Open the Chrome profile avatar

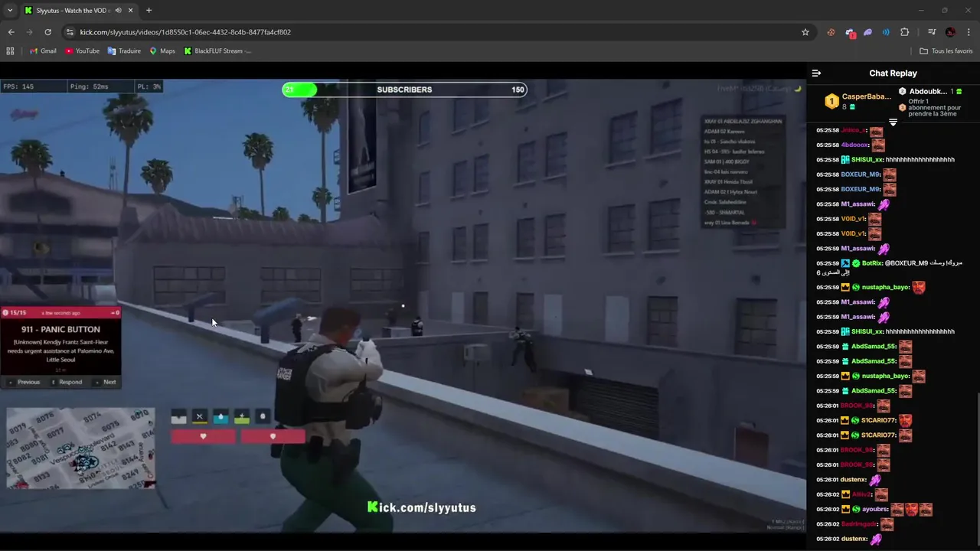(950, 32)
